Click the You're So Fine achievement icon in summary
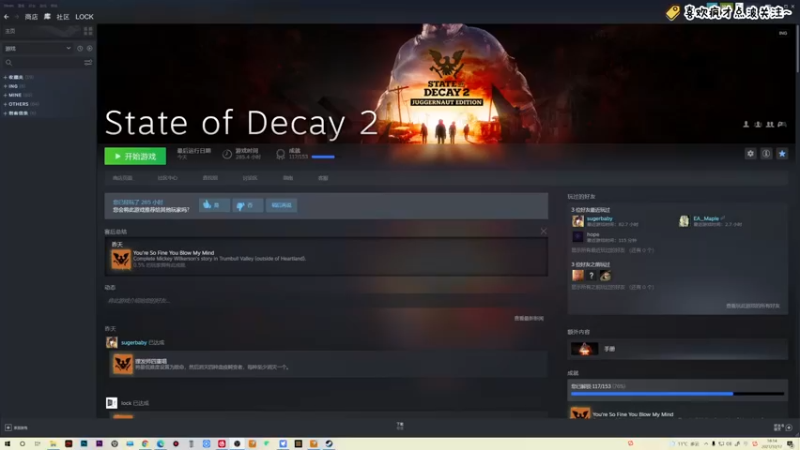The width and height of the screenshot is (800, 450). point(121,259)
